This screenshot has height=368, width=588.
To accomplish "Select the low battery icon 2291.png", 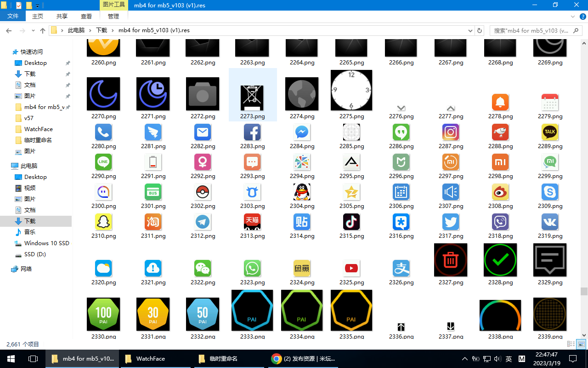I will coord(153,162).
